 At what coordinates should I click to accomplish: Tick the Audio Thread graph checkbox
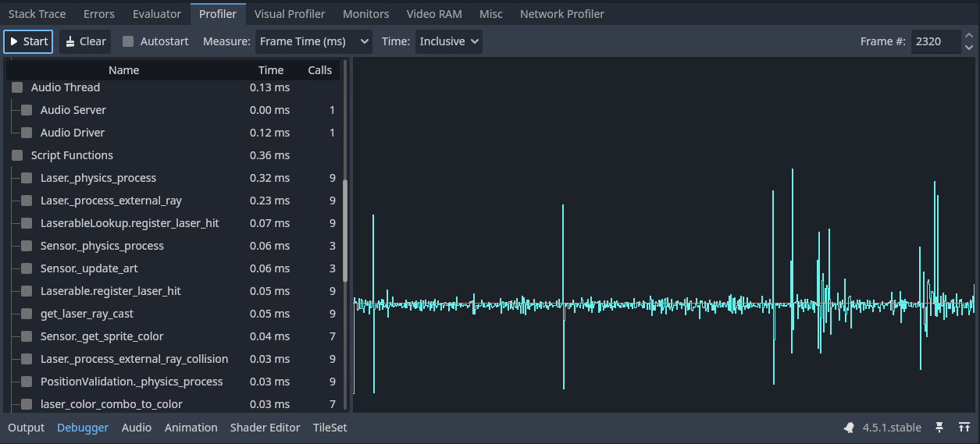pyautogui.click(x=17, y=87)
